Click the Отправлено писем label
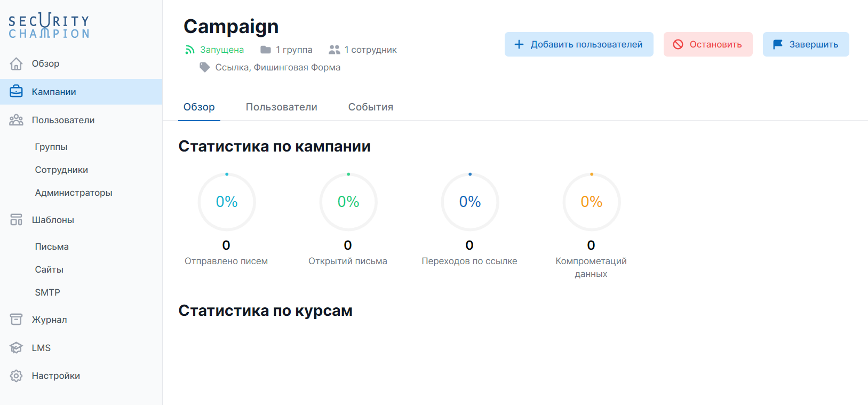Screen dimensions: 868x405 click(x=226, y=261)
